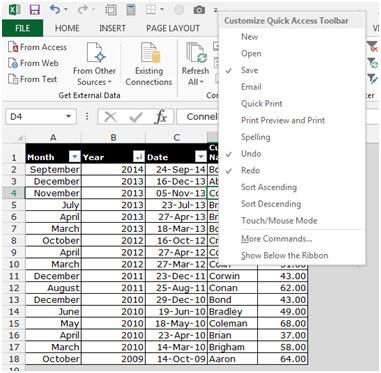Image resolution: width=381 pixels, height=373 pixels.
Task: Open the Date column filter dropdown
Action: point(201,157)
